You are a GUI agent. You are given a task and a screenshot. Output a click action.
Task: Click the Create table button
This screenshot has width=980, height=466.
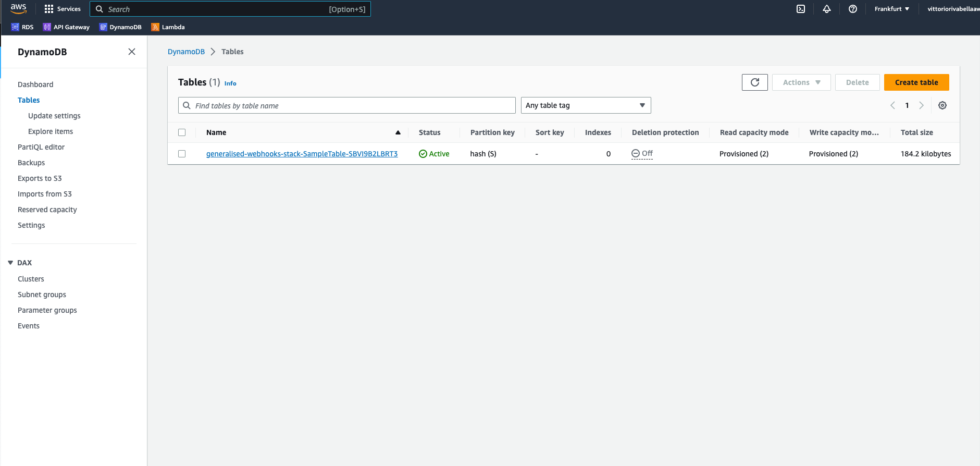(916, 82)
